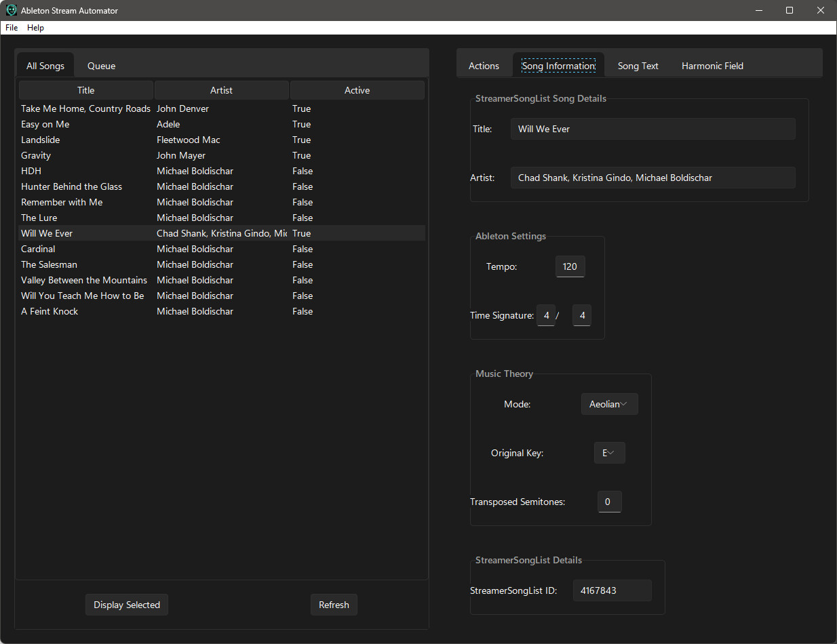Click the Active value for Easy on Me
Viewport: 837px width, 644px height.
(301, 124)
